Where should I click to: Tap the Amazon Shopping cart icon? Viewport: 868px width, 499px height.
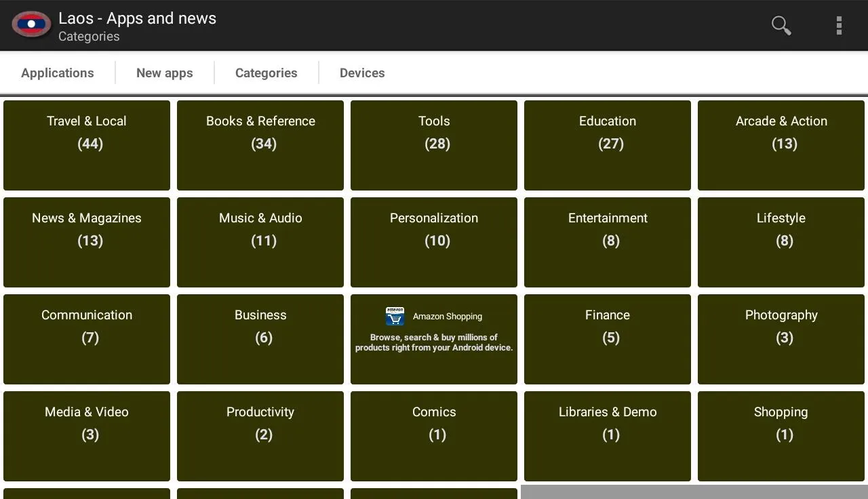pyautogui.click(x=395, y=316)
